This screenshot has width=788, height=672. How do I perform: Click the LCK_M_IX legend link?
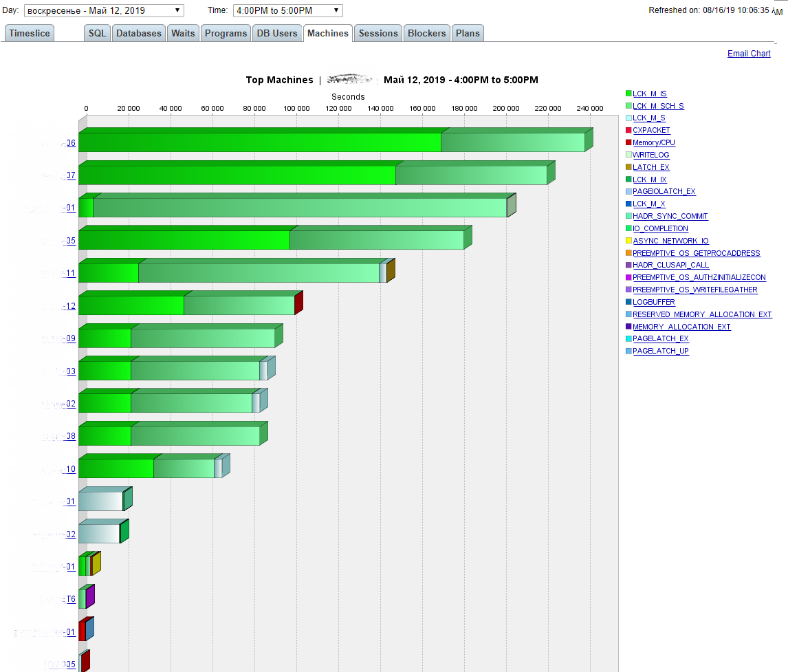650,180
